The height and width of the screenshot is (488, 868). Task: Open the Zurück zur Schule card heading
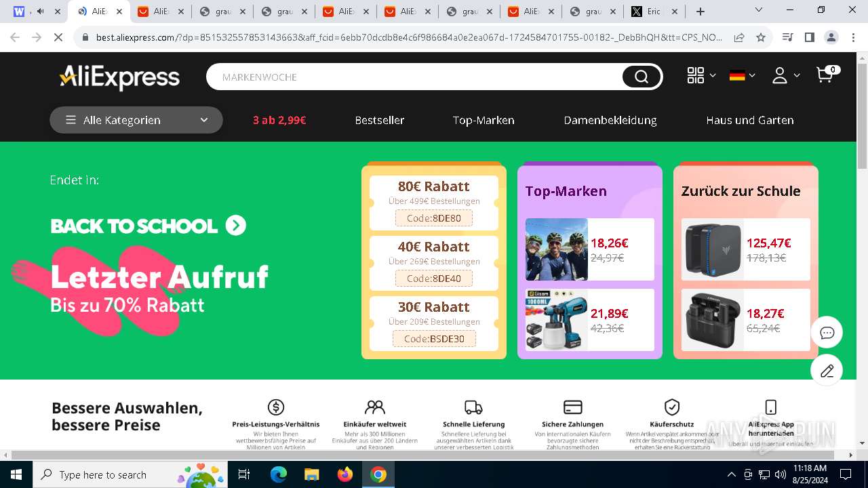741,191
